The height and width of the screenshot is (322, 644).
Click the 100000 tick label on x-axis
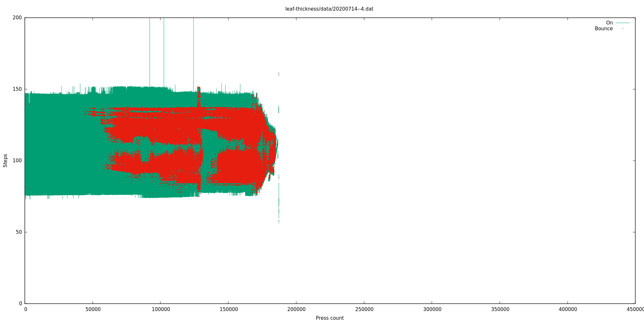coord(160,309)
